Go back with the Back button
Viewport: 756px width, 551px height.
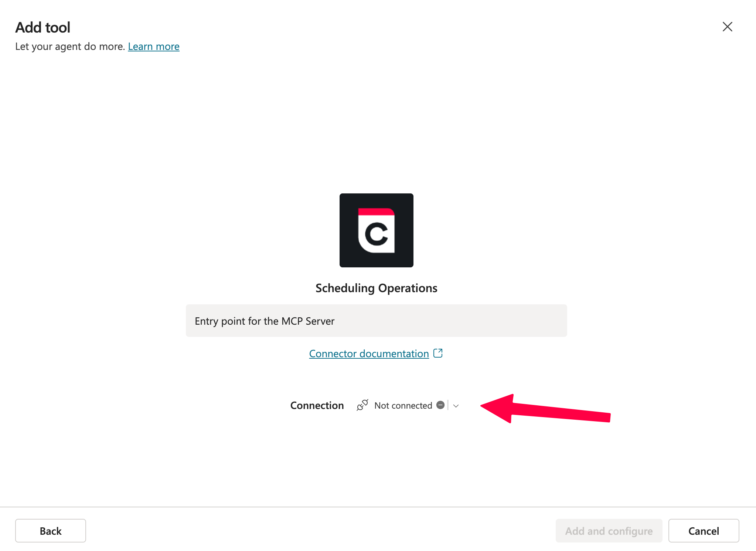click(x=51, y=531)
